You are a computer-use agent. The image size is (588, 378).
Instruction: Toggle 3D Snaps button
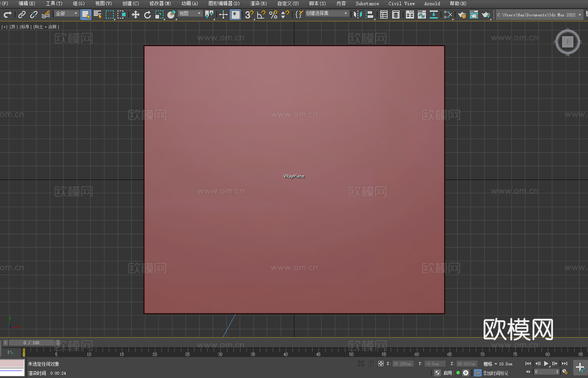point(249,14)
